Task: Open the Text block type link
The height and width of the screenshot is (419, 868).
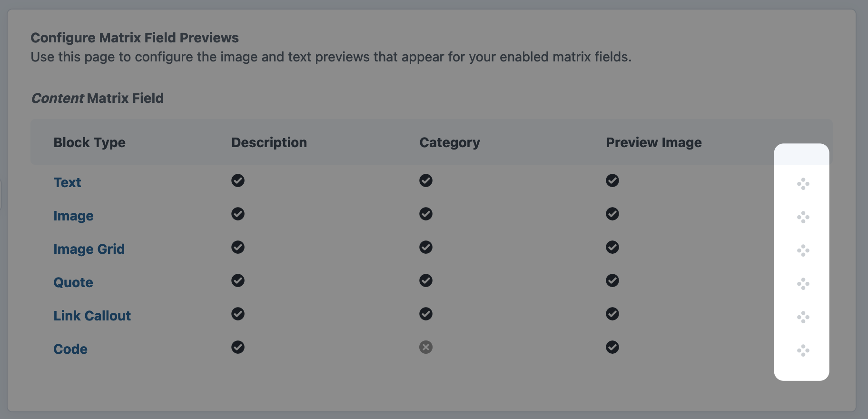Action: point(67,182)
